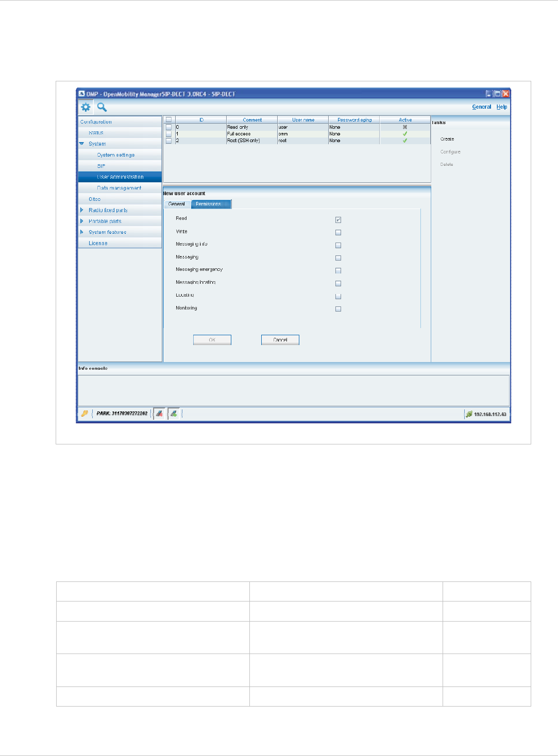Image resolution: width=558 pixels, height=756 pixels.
Task: Click the Create task
Action: point(447,139)
